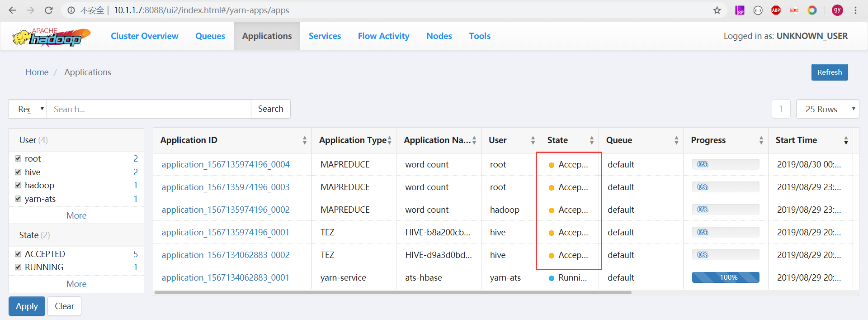
Task: Click the ats-hbase 100% progress bar
Action: click(x=725, y=277)
